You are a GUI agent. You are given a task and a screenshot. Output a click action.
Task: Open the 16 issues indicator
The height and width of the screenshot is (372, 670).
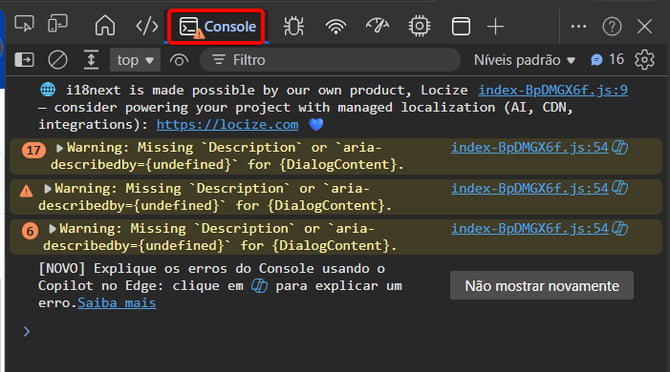pos(607,60)
